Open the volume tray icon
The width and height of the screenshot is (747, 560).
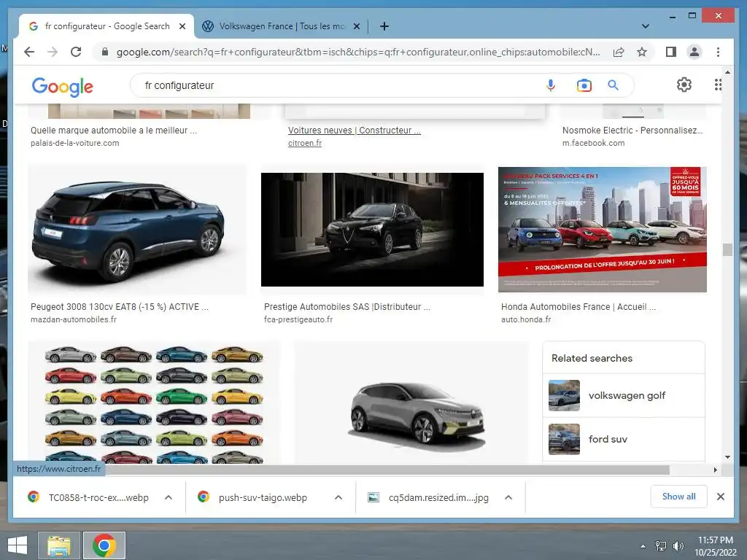click(x=678, y=546)
